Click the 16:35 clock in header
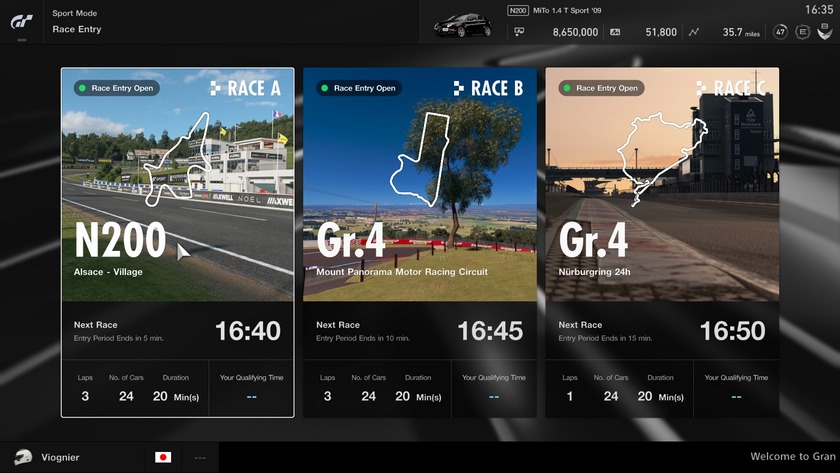This screenshot has height=473, width=840. (x=819, y=10)
